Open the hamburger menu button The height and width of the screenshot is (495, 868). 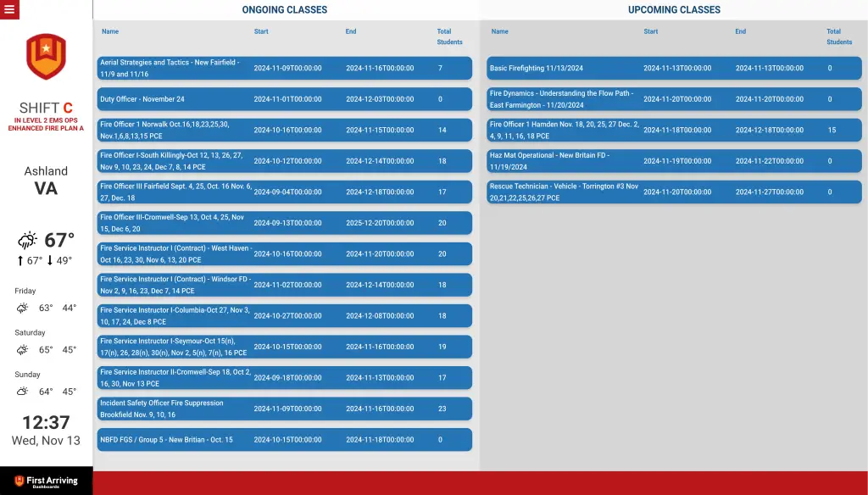(x=9, y=9)
